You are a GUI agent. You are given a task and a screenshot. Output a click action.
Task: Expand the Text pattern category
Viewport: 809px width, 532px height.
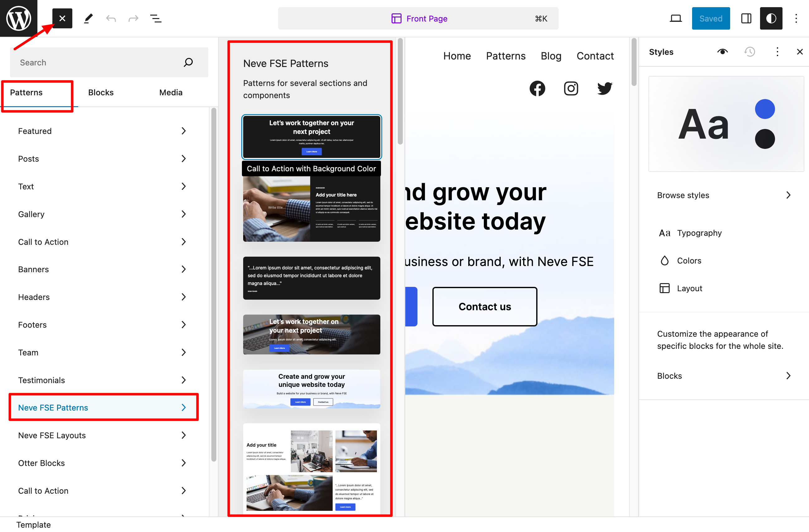pos(102,186)
